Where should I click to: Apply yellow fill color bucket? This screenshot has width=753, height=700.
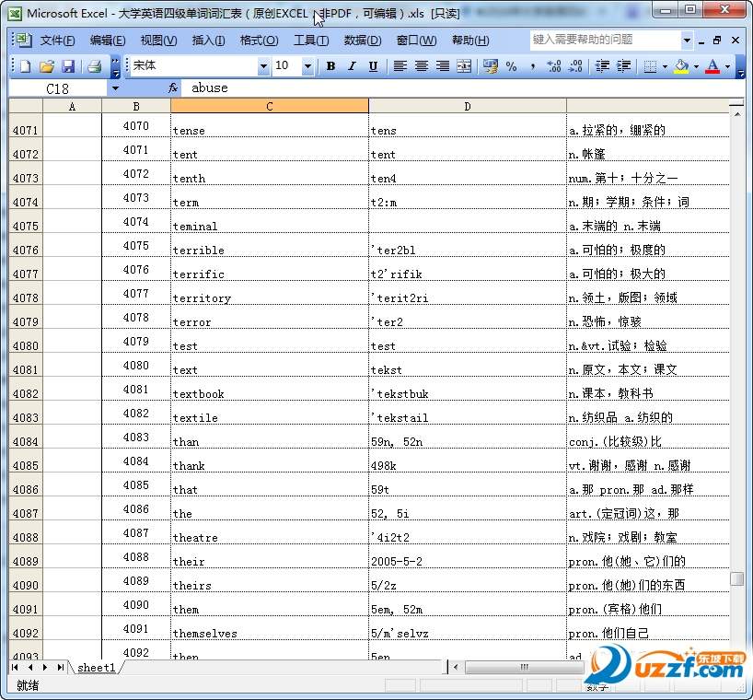(681, 66)
